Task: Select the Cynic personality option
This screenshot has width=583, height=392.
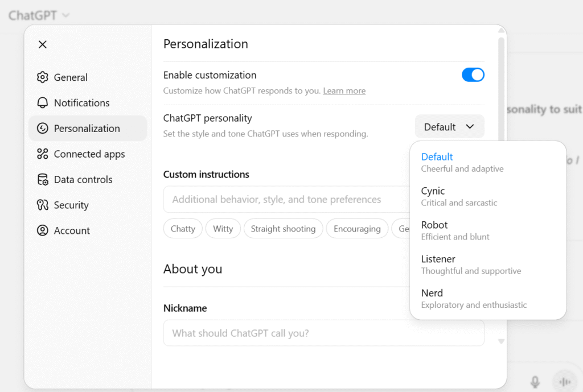Action: (x=459, y=196)
